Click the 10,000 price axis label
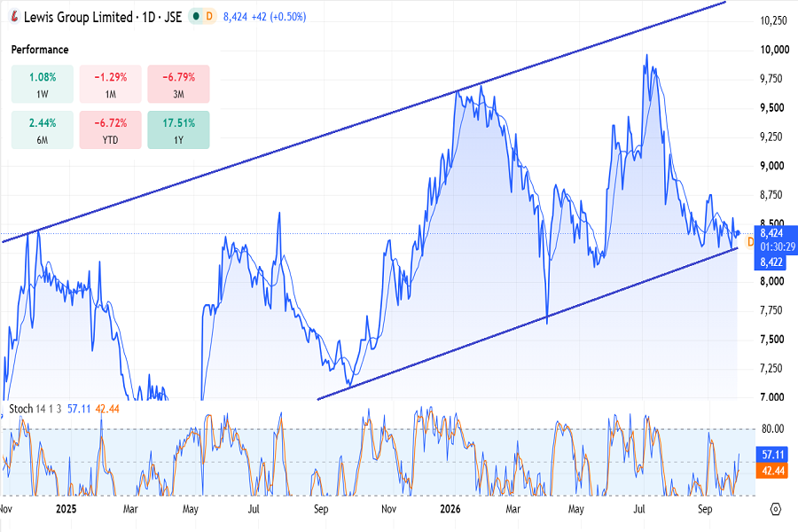 [775, 50]
